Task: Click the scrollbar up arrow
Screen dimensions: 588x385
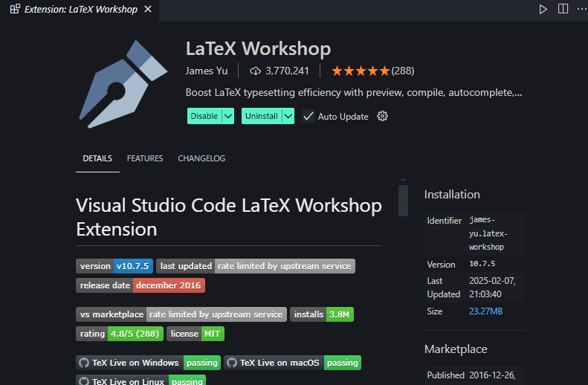Action: (x=403, y=180)
